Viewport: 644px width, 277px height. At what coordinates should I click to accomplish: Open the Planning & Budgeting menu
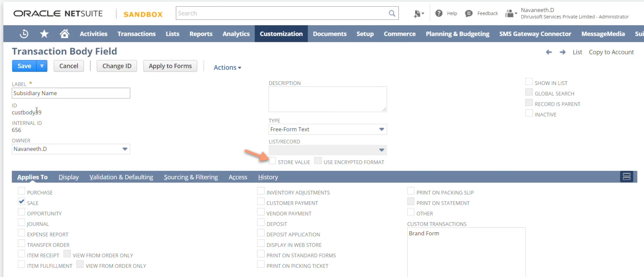(458, 34)
